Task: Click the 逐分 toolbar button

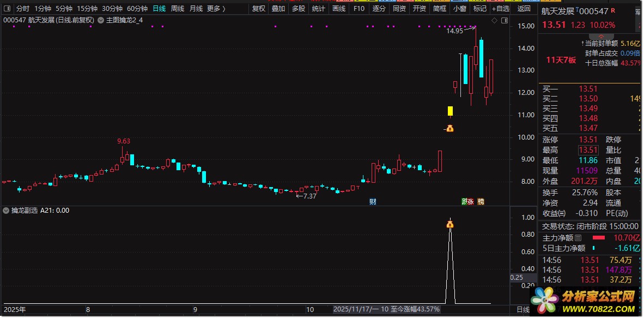Action: tap(379, 8)
